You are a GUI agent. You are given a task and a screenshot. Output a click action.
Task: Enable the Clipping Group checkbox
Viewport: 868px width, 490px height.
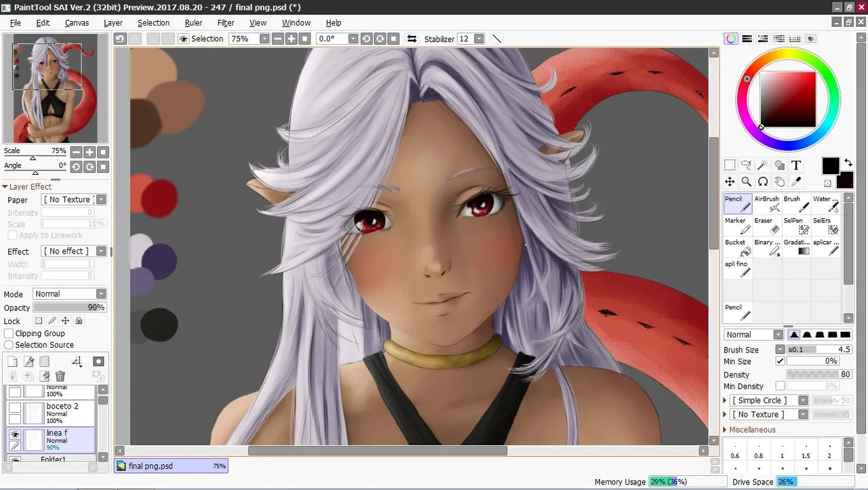pyautogui.click(x=9, y=333)
